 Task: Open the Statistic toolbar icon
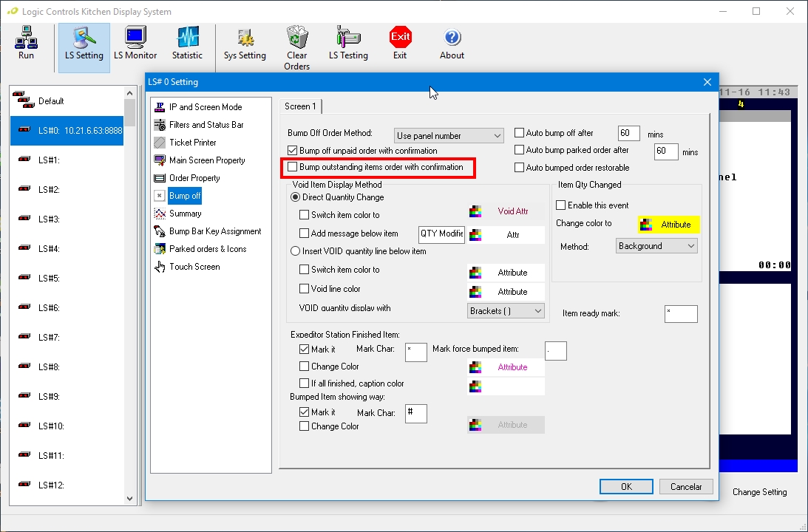click(x=187, y=44)
